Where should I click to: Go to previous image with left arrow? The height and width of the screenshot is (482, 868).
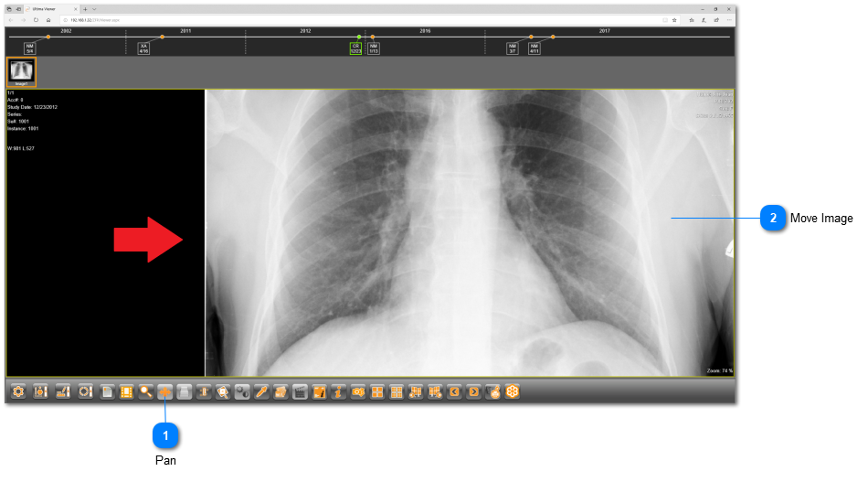click(x=454, y=391)
